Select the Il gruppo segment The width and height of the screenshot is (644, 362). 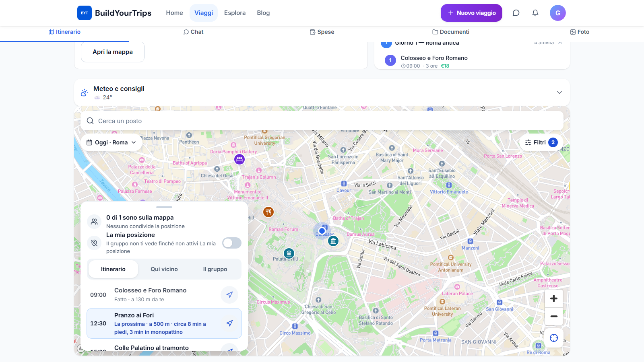click(215, 269)
